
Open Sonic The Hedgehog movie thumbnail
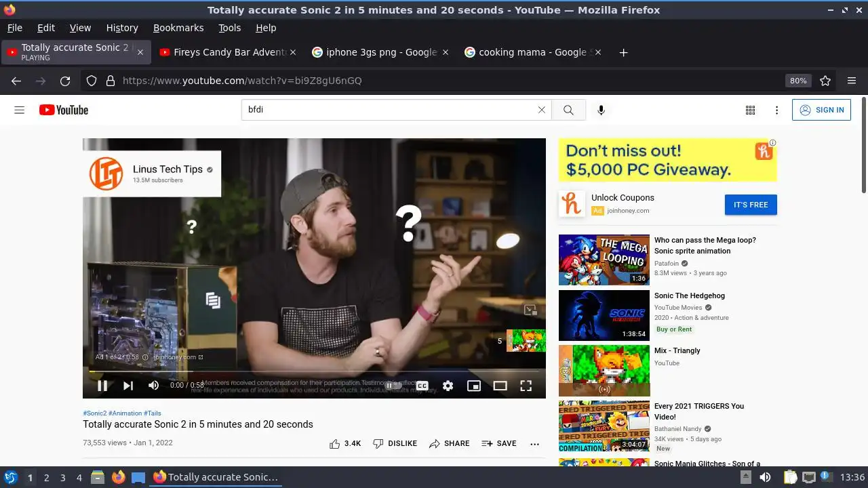pyautogui.click(x=604, y=315)
